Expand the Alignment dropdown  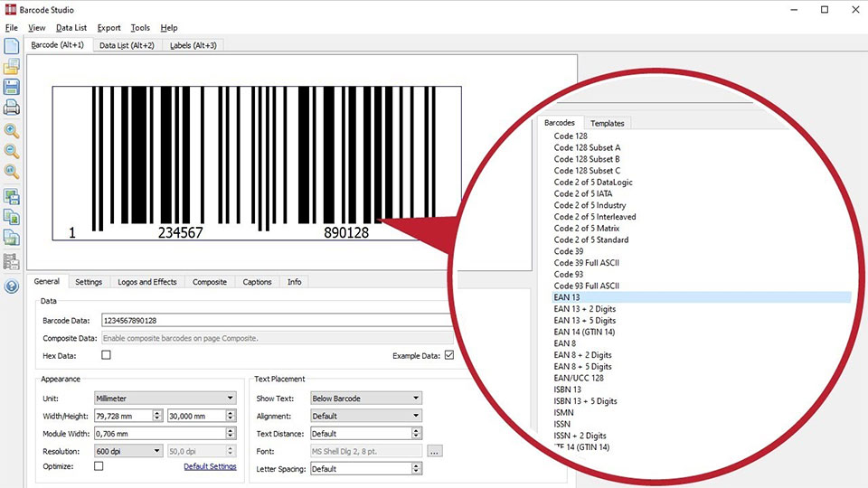coord(366,416)
